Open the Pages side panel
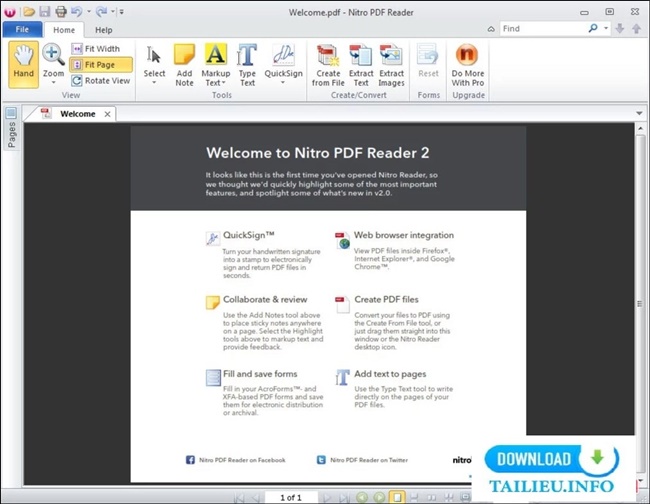This screenshot has width=650, height=504. pyautogui.click(x=11, y=128)
